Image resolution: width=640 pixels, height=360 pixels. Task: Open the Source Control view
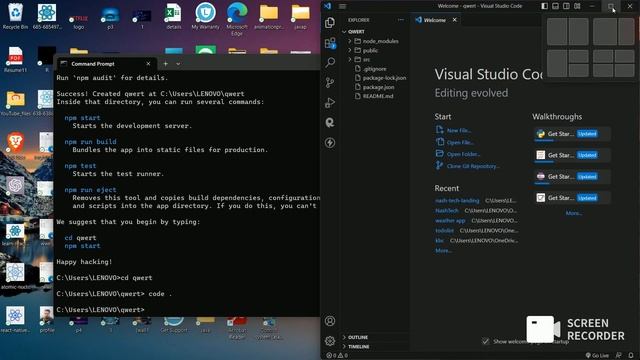(330, 82)
